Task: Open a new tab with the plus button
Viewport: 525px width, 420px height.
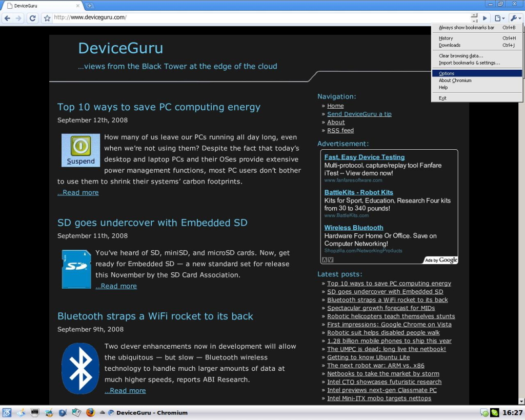Action: click(90, 6)
